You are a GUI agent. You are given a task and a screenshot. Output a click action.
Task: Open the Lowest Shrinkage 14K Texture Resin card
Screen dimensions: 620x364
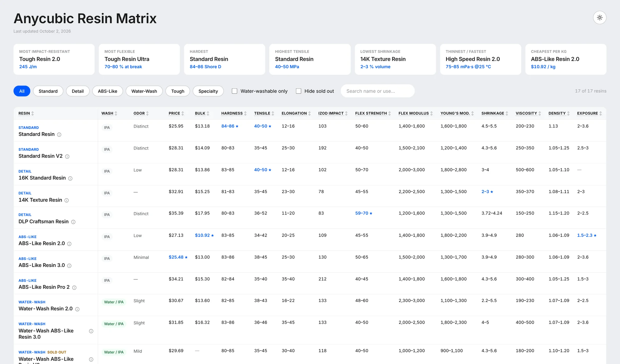[395, 59]
